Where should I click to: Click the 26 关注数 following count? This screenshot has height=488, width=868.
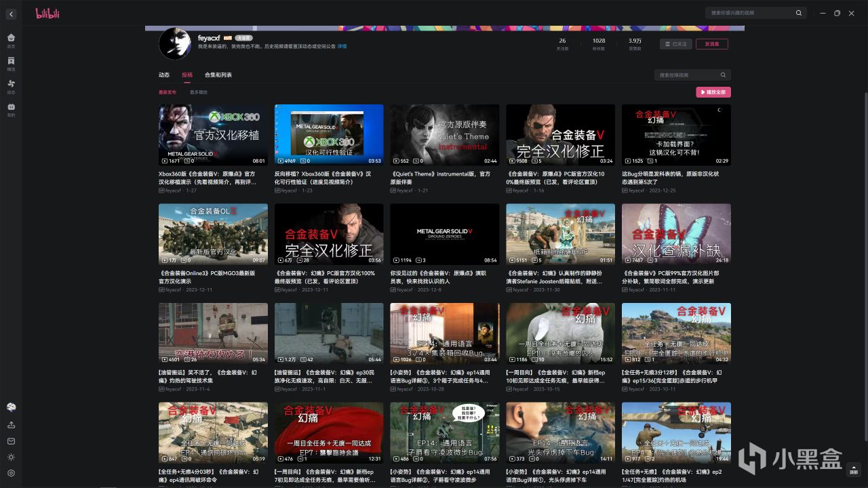click(x=562, y=44)
